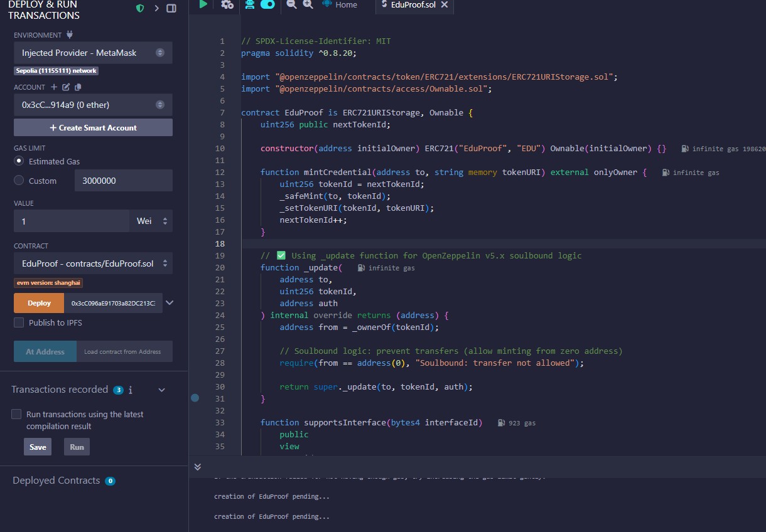Expand the Deploy constructor parameters chevron
766x532 pixels.
click(x=169, y=303)
